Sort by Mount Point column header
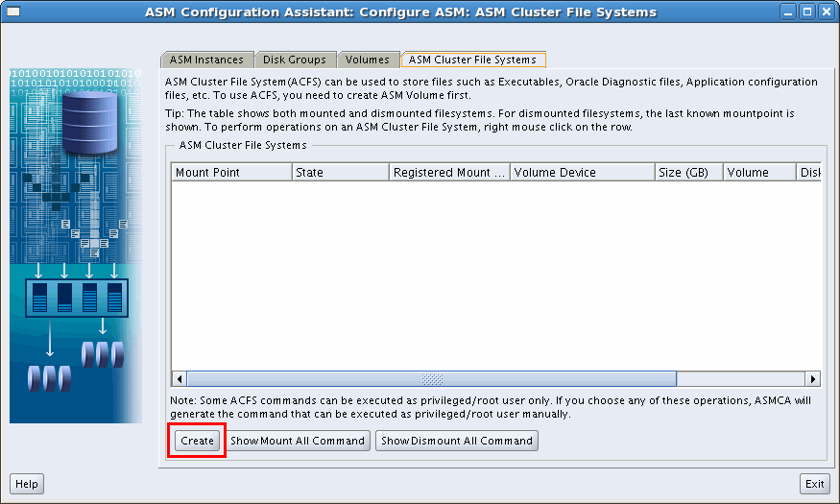Viewport: 840px width, 504px height. (x=232, y=173)
